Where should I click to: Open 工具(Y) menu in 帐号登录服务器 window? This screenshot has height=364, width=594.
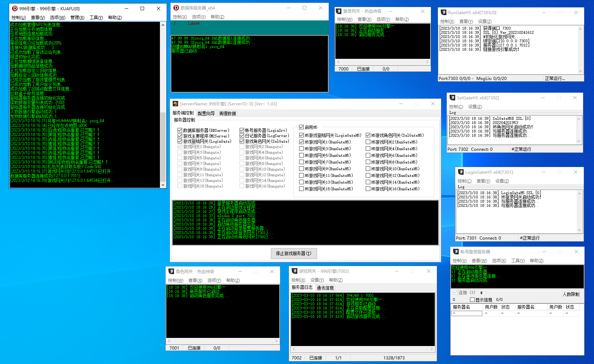coord(518,261)
